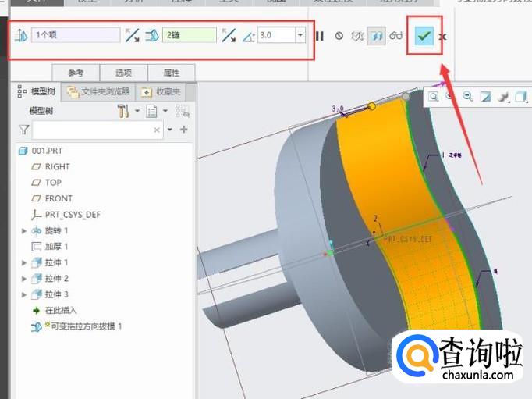The height and width of the screenshot is (399, 532).
Task: Select the 1个项 surfaces collector field
Action: (76, 35)
